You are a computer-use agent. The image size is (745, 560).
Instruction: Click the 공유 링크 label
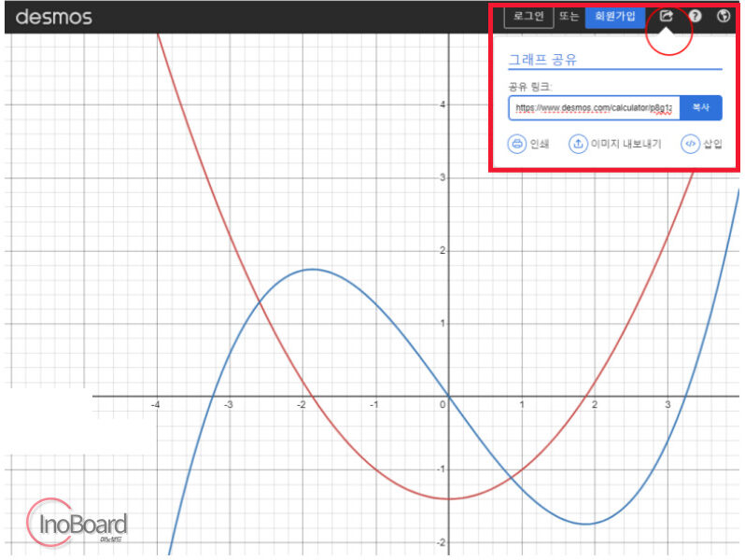[x=529, y=87]
